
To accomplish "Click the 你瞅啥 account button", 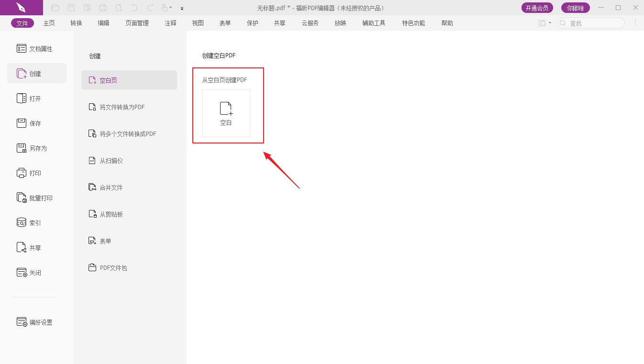I will (x=575, y=8).
